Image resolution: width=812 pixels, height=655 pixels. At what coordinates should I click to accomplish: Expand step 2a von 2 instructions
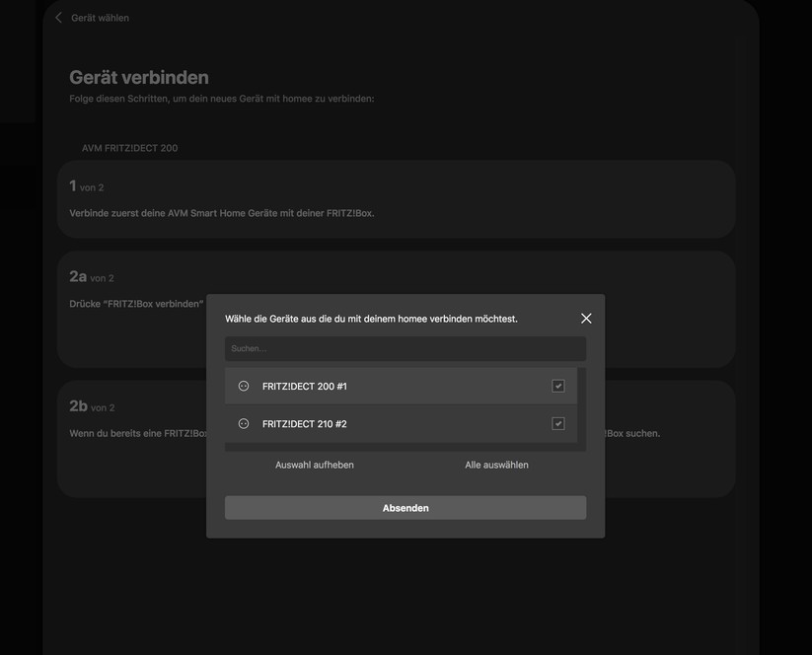click(89, 276)
